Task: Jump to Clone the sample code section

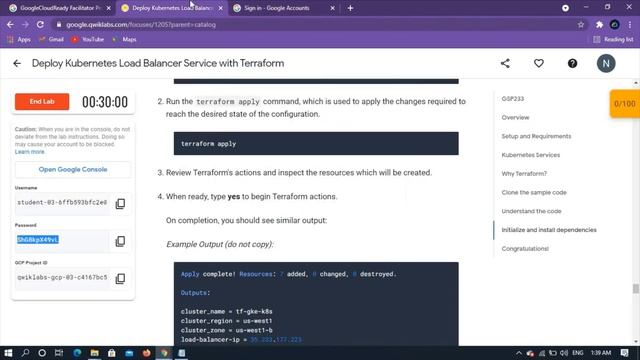Action: click(x=534, y=193)
